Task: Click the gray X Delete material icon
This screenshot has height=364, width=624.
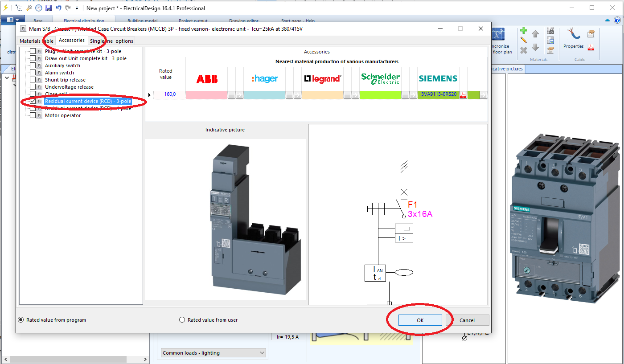Action: [x=524, y=50]
